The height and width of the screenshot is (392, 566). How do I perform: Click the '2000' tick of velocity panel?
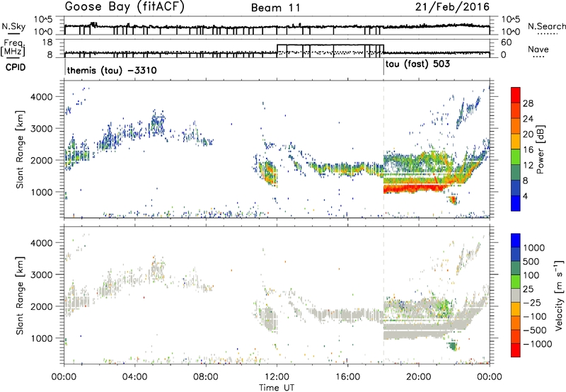[x=42, y=306]
